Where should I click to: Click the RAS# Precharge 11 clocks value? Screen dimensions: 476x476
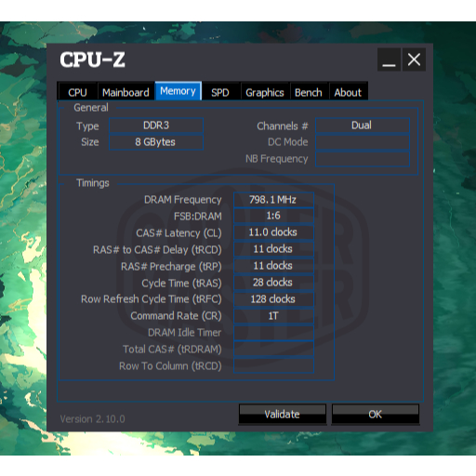[274, 266]
